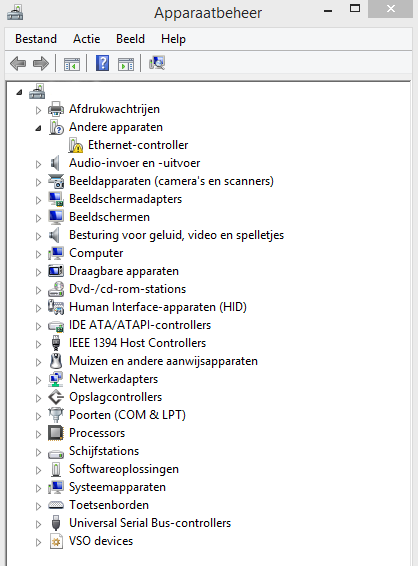The image size is (418, 566).
Task: Select the VSO devices tree item
Action: point(101,541)
